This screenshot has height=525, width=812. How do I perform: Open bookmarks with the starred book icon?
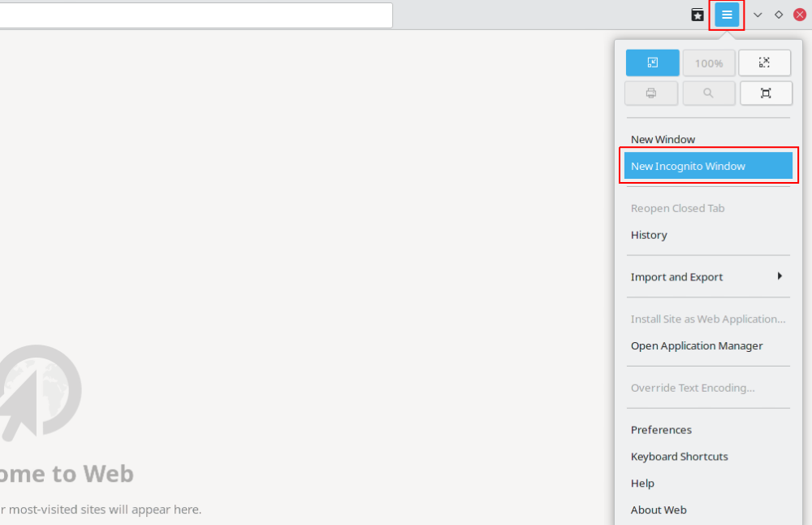click(x=697, y=14)
